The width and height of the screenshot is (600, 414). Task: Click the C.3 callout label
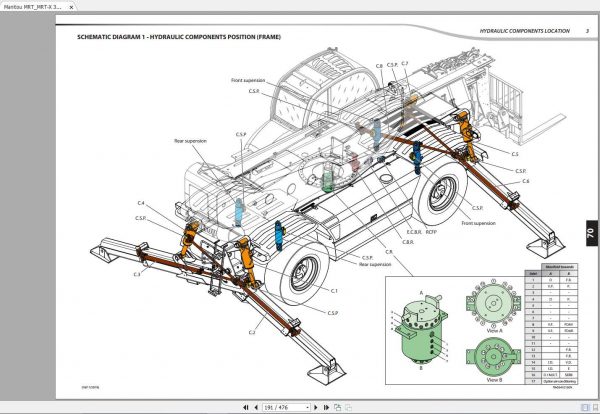tap(137, 274)
